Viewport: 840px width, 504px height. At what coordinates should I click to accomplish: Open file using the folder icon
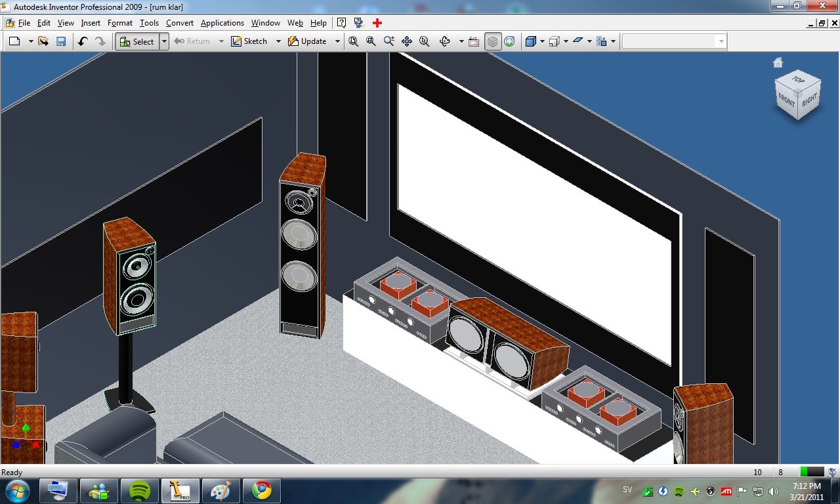43,41
